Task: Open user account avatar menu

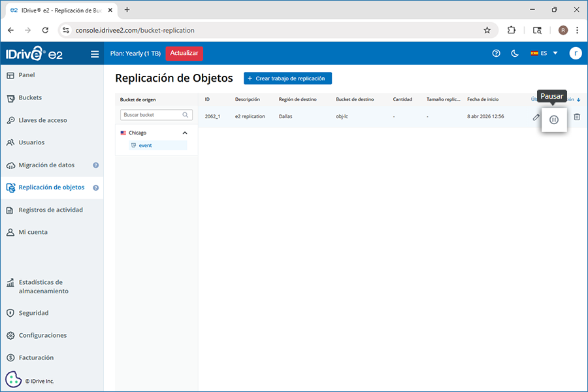Action: pos(575,54)
